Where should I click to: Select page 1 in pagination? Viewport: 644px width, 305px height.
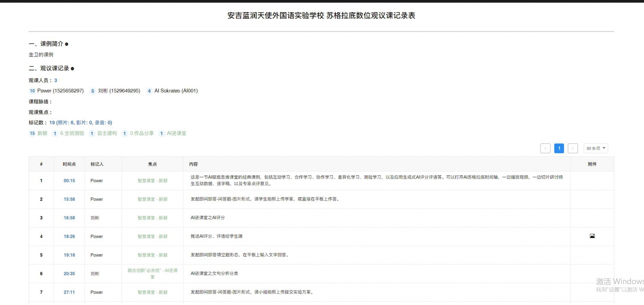click(559, 148)
